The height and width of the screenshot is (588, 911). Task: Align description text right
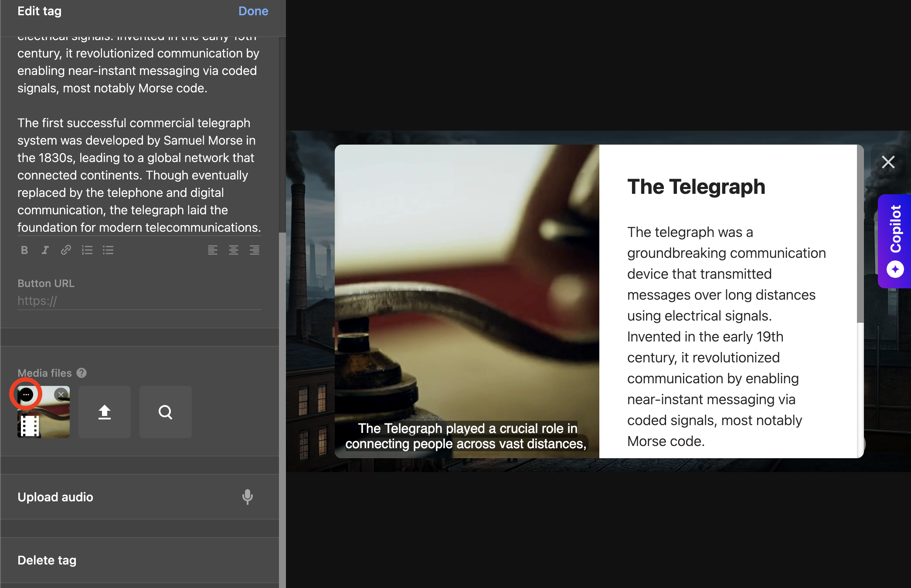click(x=255, y=250)
